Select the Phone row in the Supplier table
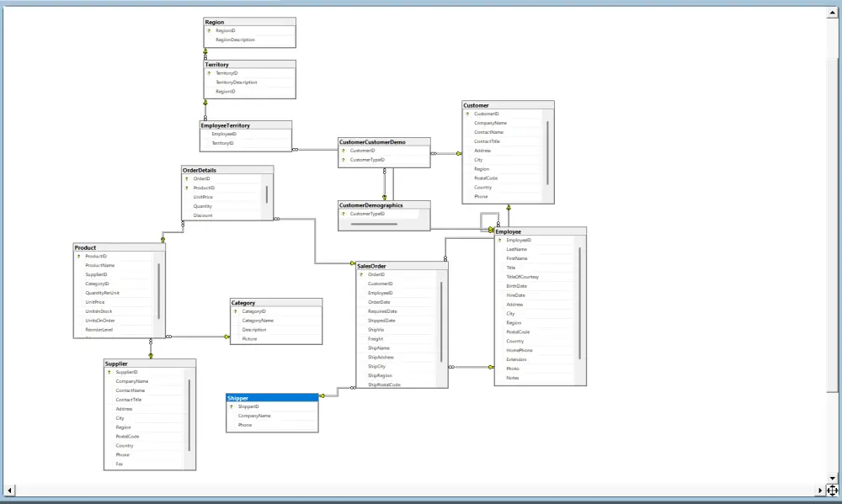842x504 pixels. pos(122,454)
